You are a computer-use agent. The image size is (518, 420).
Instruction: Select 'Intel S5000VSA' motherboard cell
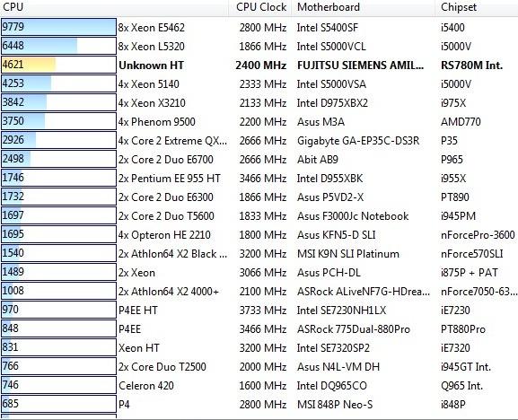(x=331, y=83)
